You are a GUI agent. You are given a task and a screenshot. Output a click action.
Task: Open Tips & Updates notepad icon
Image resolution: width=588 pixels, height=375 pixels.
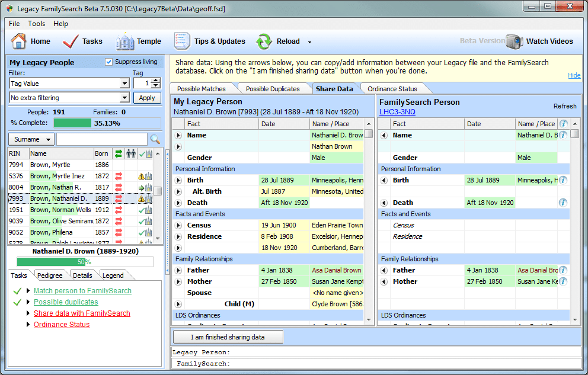click(182, 41)
